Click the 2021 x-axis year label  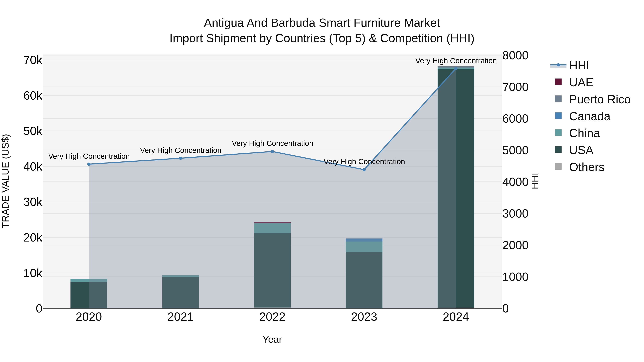(180, 317)
